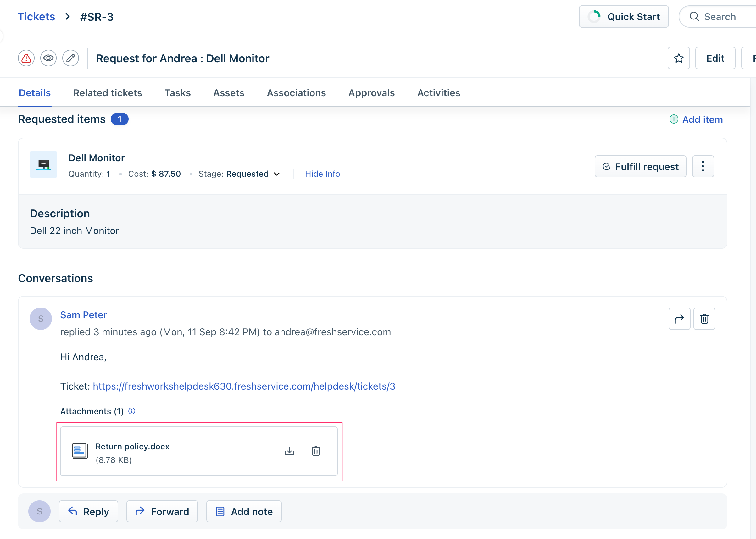Expand the Stage Requested dropdown

[x=253, y=174]
